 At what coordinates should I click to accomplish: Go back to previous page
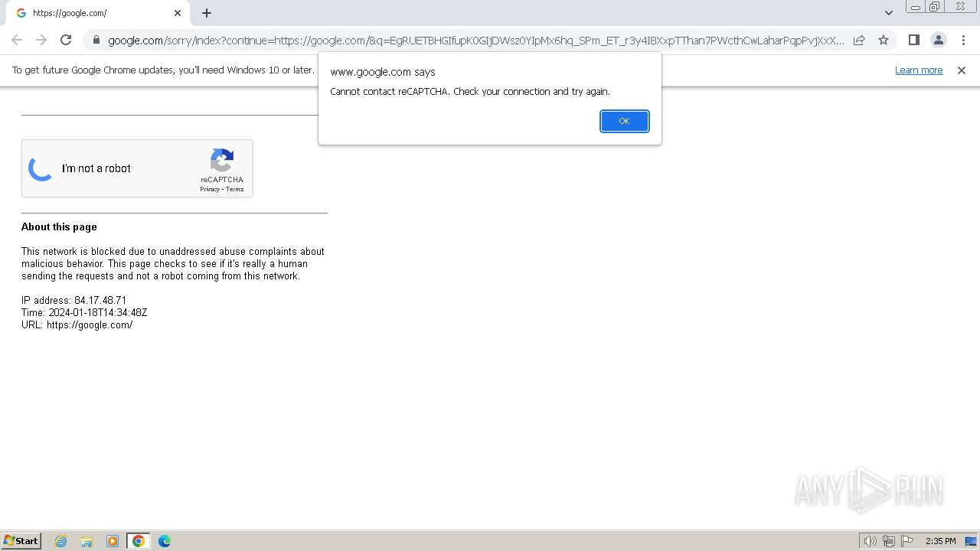point(17,40)
